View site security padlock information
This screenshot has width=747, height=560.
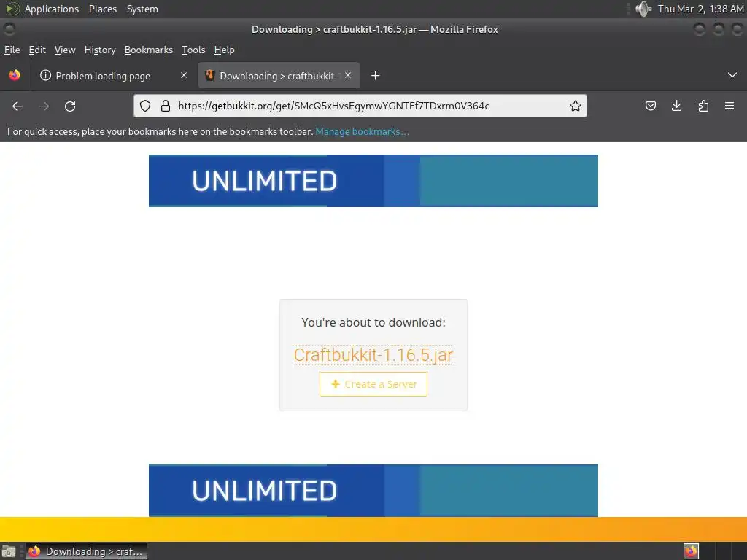[166, 106]
